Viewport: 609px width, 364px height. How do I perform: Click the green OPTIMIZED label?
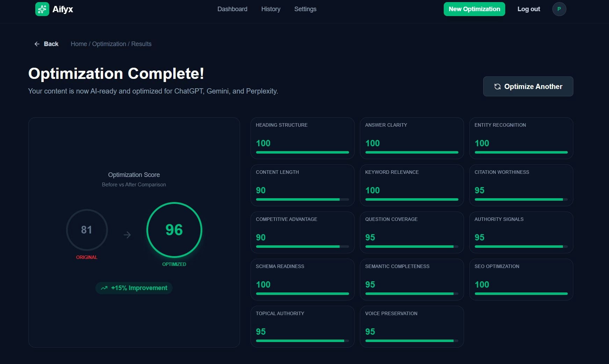point(174,264)
